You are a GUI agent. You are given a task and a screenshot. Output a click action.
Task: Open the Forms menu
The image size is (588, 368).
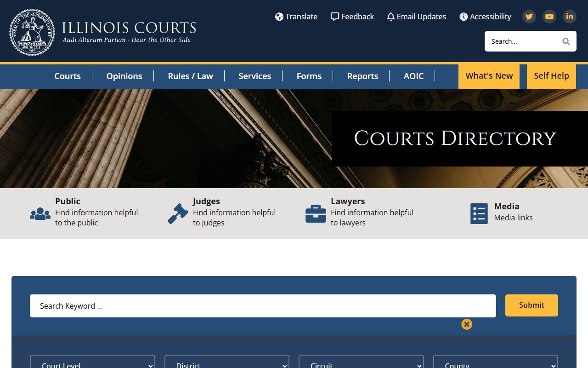pyautogui.click(x=309, y=76)
